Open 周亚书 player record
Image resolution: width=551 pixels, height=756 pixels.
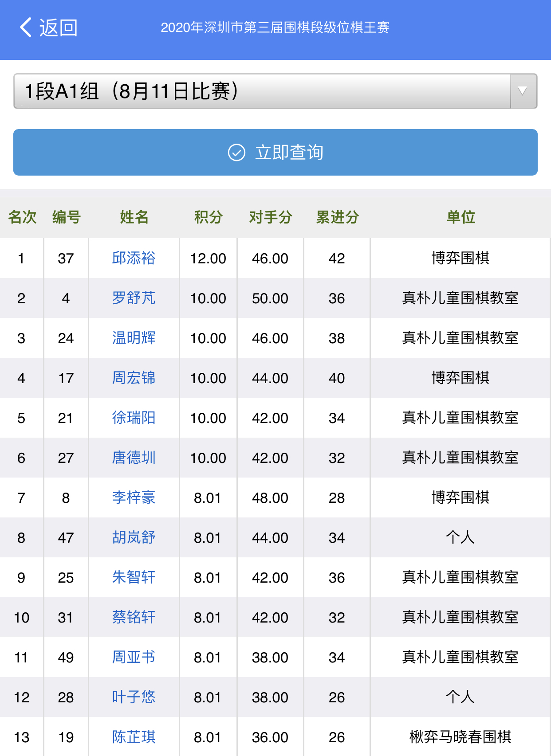click(134, 657)
